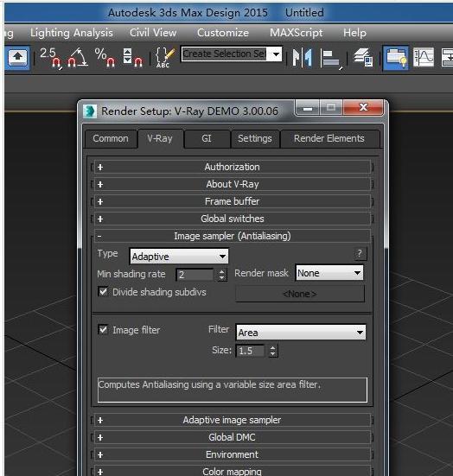The height and width of the screenshot is (476, 453).
Task: Open Create Selection Set dropdown
Action: (276, 54)
